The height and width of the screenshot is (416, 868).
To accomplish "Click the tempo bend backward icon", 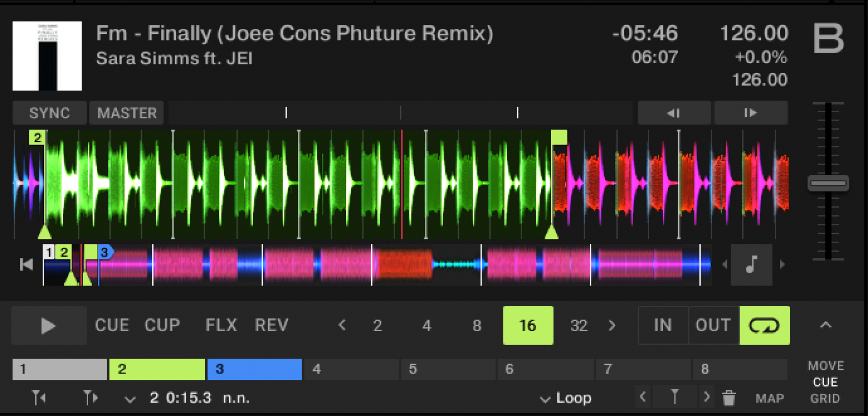I will pyautogui.click(x=674, y=113).
